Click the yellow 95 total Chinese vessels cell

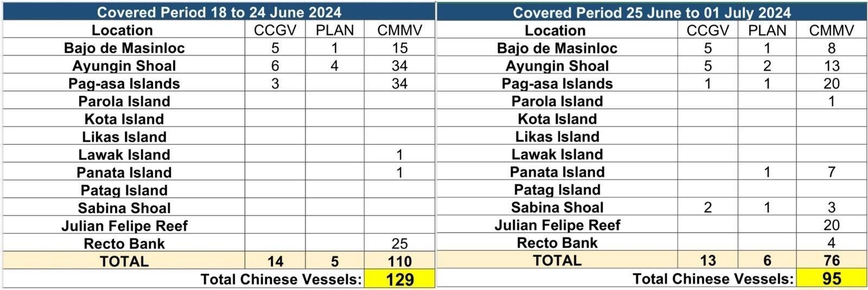(x=831, y=279)
